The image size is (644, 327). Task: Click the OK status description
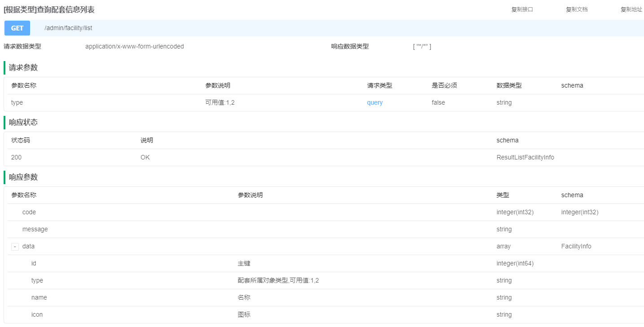pos(145,157)
